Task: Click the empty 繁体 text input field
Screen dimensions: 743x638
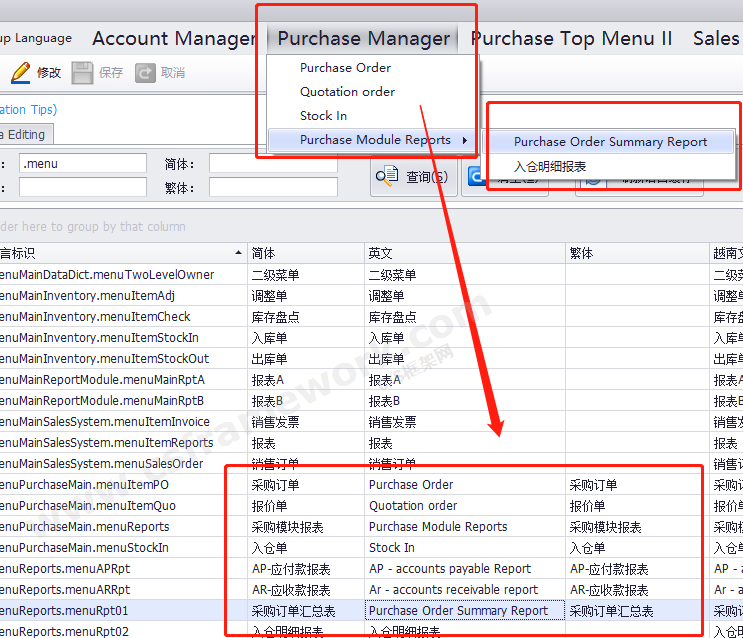Action: (x=272, y=187)
